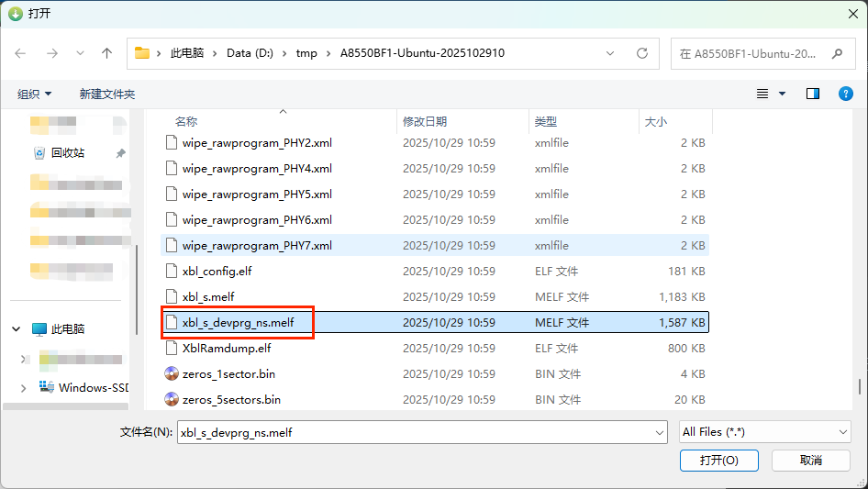Viewport: 868px width, 489px height.
Task: Select the zeros_1sector.bin file icon
Action: [172, 373]
